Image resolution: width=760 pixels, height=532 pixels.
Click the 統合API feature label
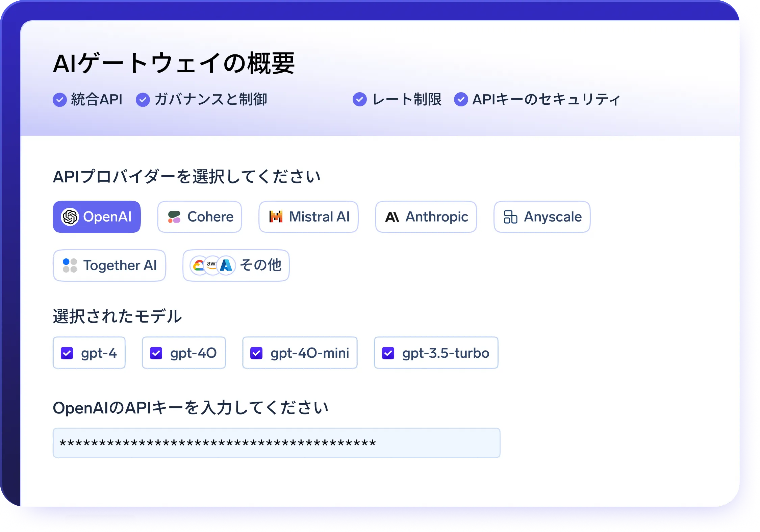point(97,100)
